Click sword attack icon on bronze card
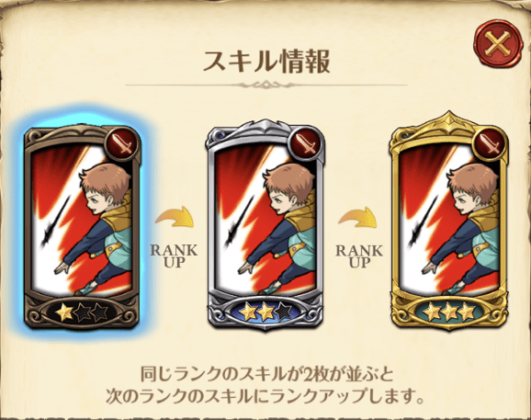Screen dimensions: 531x420 122,144
